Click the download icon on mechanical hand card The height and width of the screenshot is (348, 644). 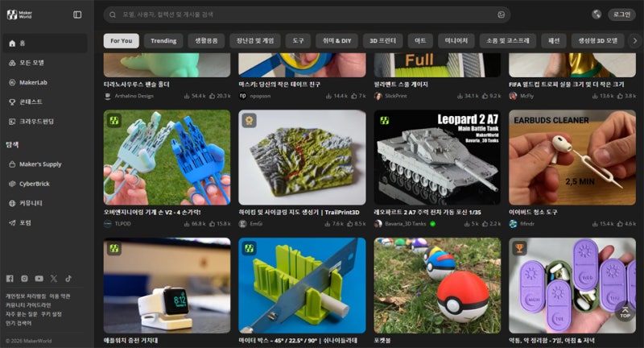coord(187,224)
